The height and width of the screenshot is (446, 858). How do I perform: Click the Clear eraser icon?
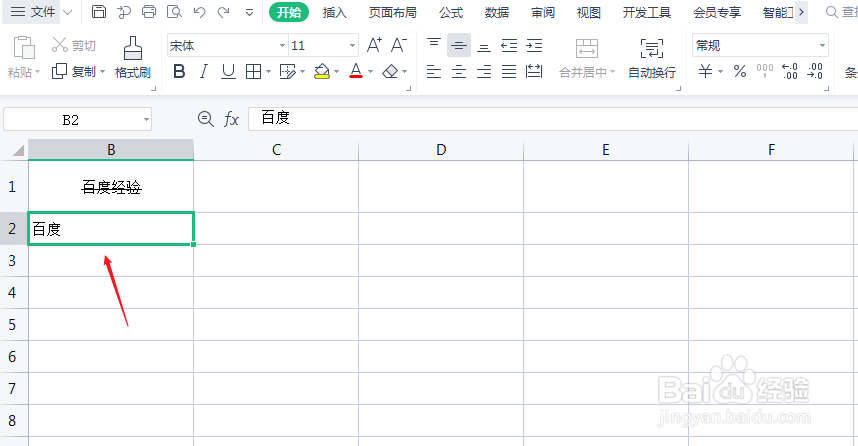(390, 71)
